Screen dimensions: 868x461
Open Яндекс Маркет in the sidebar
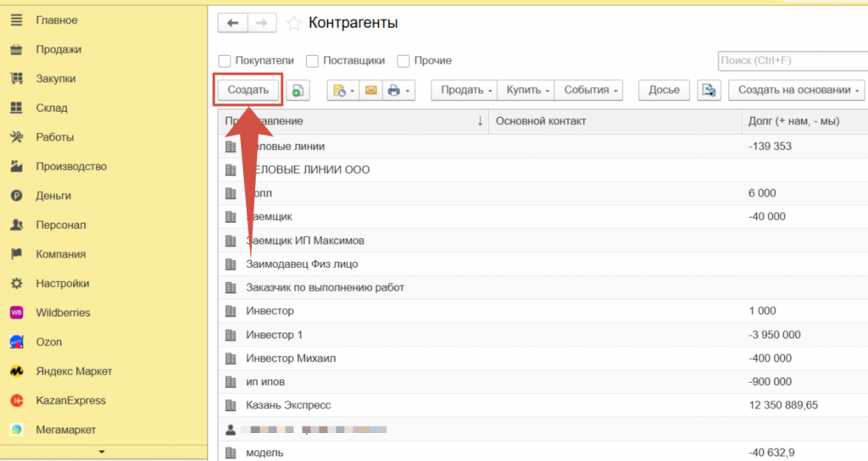(74, 371)
